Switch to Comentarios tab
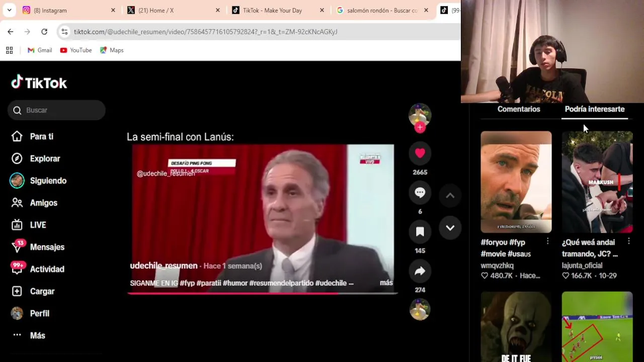 (519, 109)
